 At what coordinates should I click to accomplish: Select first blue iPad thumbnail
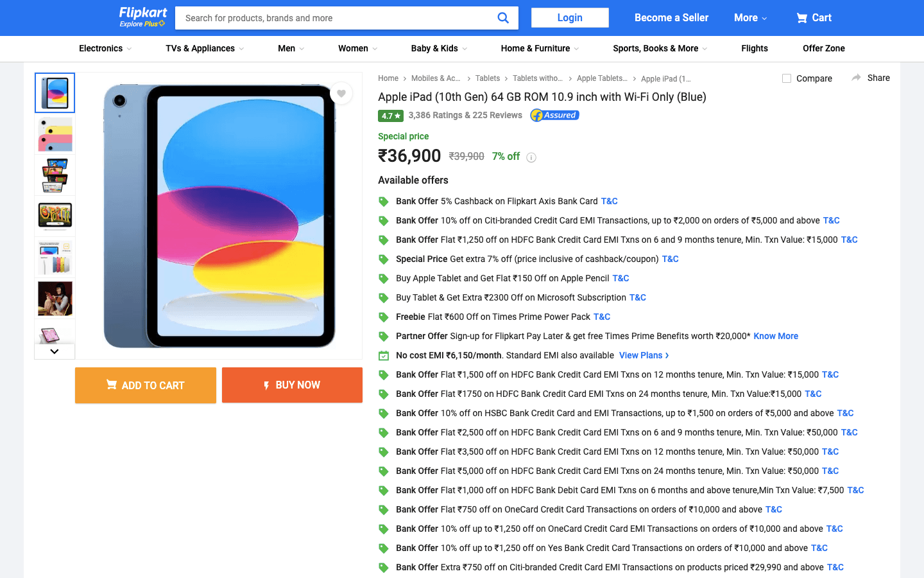(55, 93)
